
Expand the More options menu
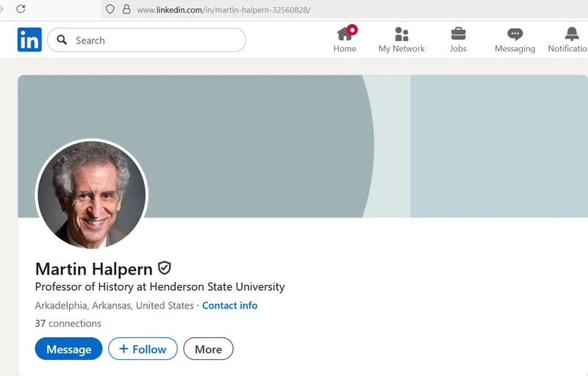point(208,349)
